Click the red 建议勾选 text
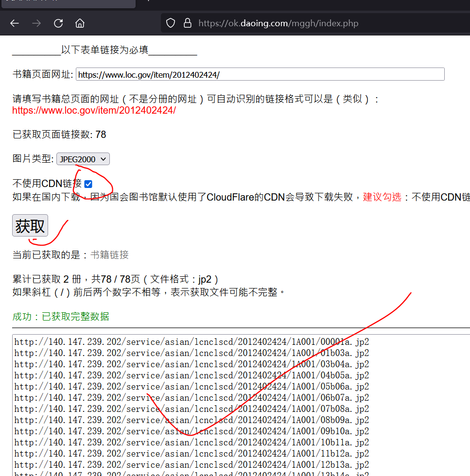Image resolution: width=470 pixels, height=476 pixels. 382,197
